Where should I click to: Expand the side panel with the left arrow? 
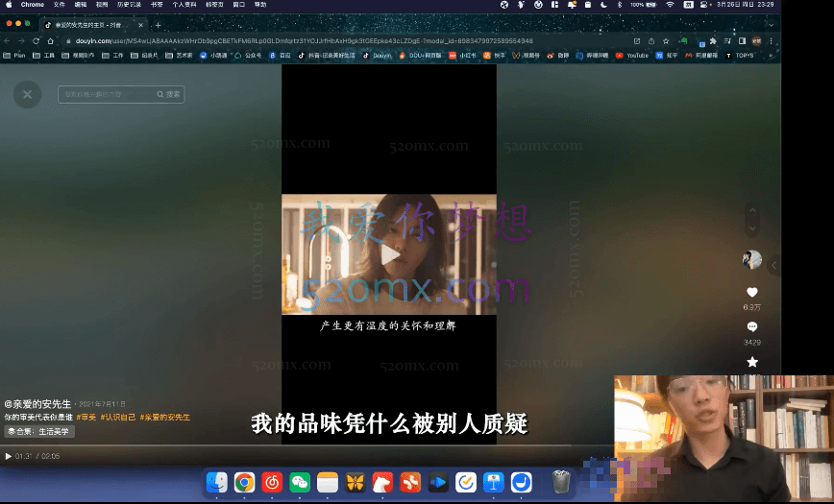[773, 265]
